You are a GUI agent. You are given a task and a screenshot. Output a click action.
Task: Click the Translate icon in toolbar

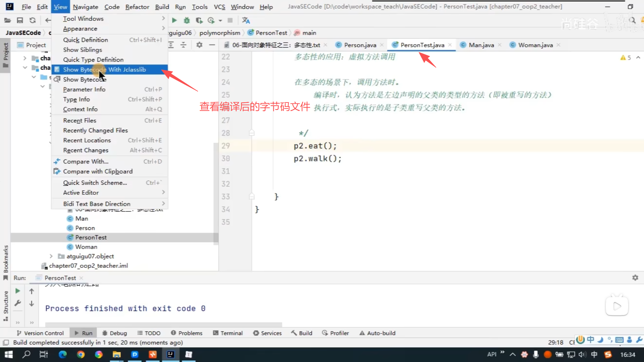[246, 20]
